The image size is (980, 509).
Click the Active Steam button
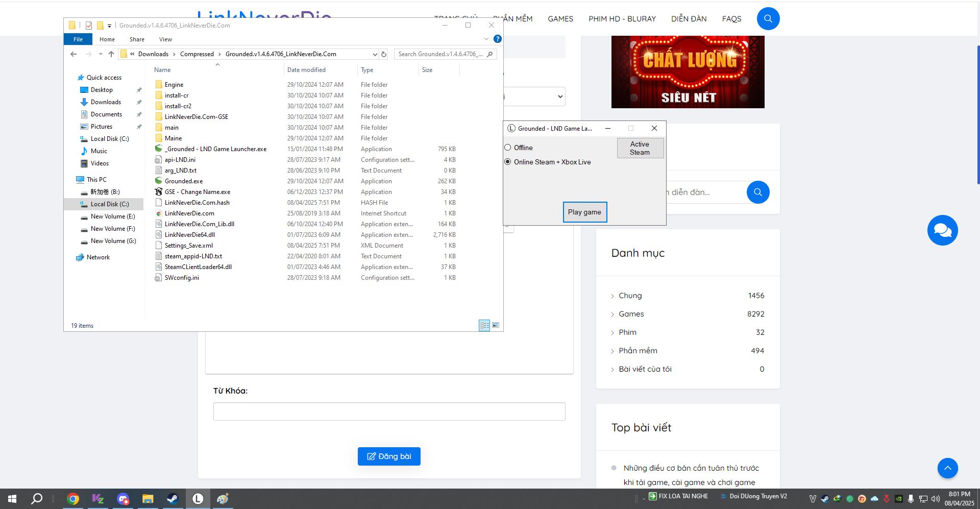click(x=640, y=148)
